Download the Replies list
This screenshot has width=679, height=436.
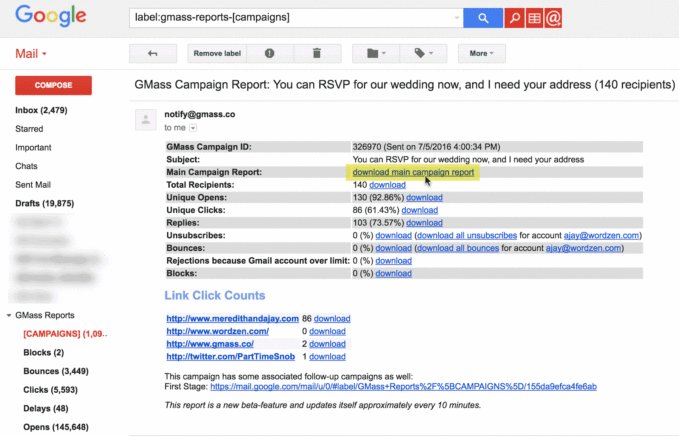coord(424,223)
